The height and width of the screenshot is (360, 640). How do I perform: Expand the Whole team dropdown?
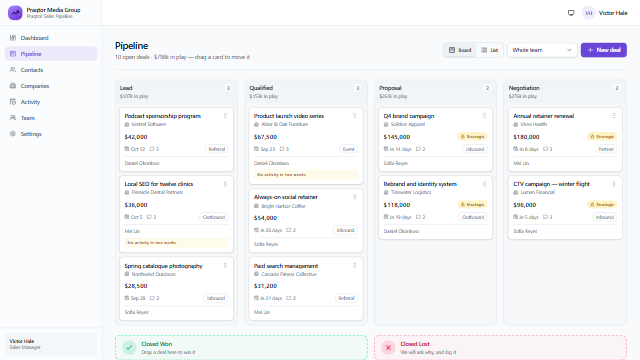(542, 50)
